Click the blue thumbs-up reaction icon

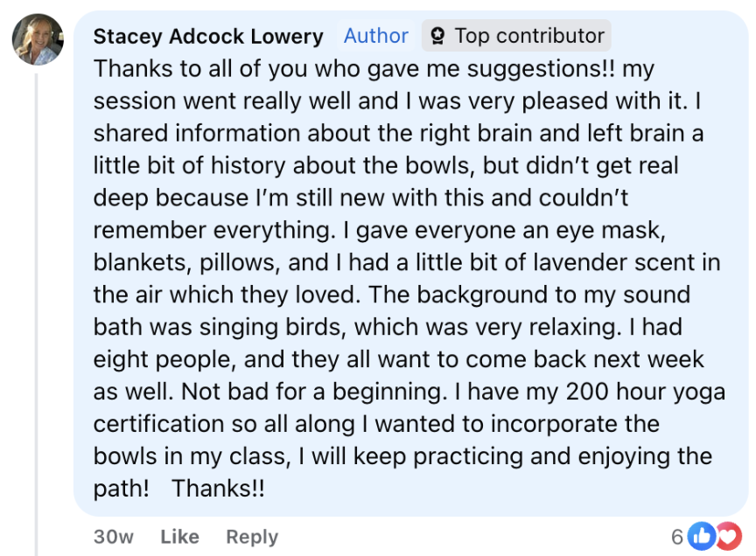(702, 536)
